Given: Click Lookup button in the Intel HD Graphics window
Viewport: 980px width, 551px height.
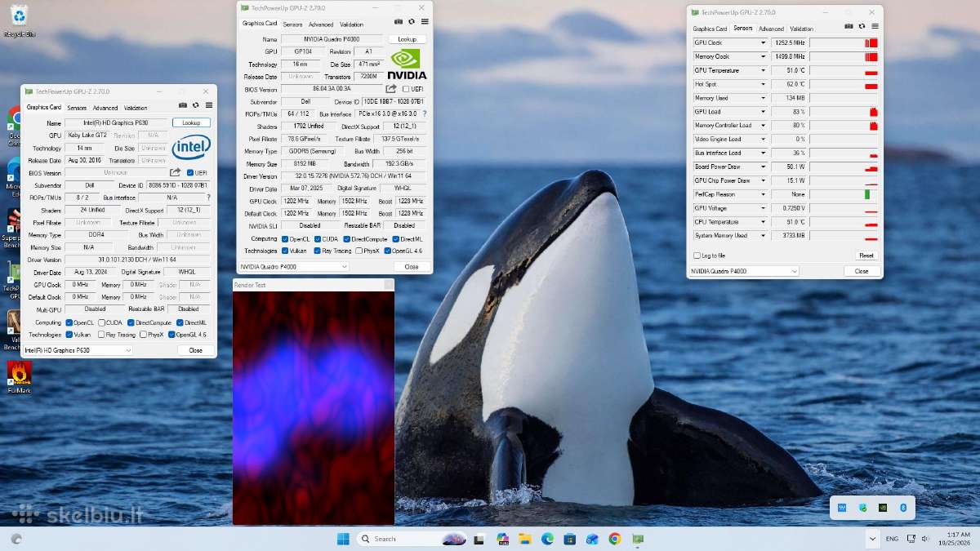Looking at the screenshot, I should [x=191, y=122].
